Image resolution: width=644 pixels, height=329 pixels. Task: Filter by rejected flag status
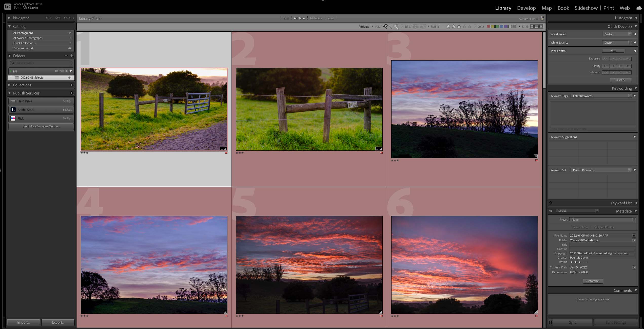[396, 27]
